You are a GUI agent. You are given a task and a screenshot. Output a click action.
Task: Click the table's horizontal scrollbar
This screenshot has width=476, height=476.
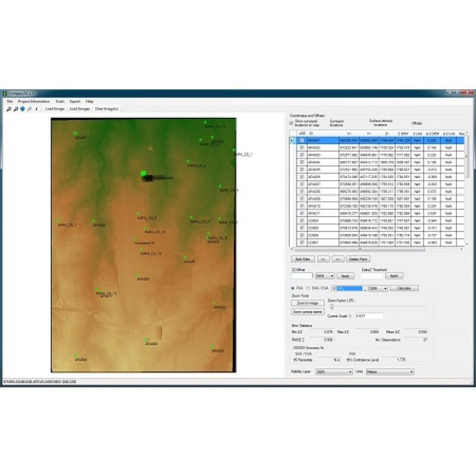click(361, 249)
